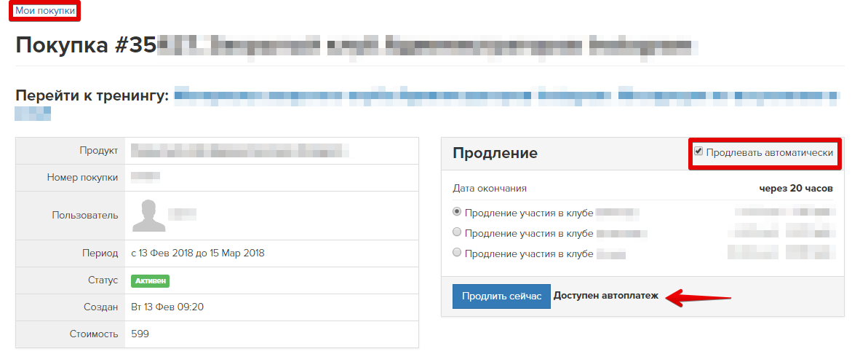Image resolution: width=868 pixels, height=354 pixels.
Task: Toggle the Продлевать автоматически checkbox
Action: pos(698,152)
